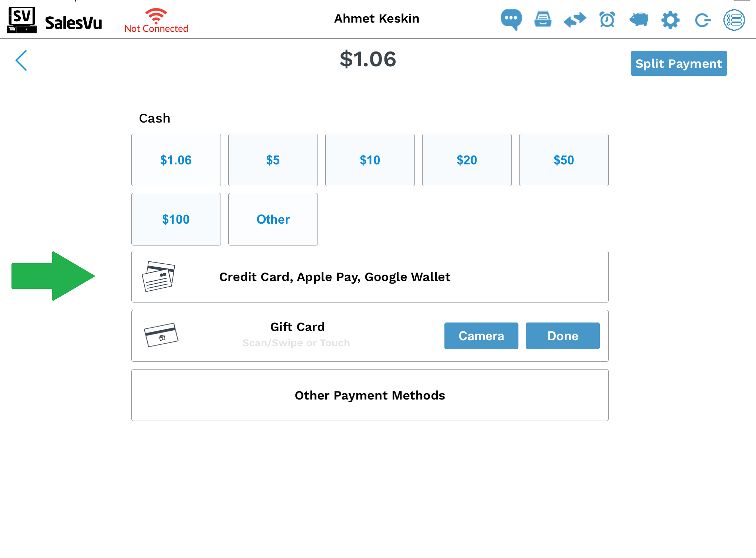Viewport: 756px width, 558px height.
Task: Go back using the left chevron
Action: pyautogui.click(x=21, y=60)
